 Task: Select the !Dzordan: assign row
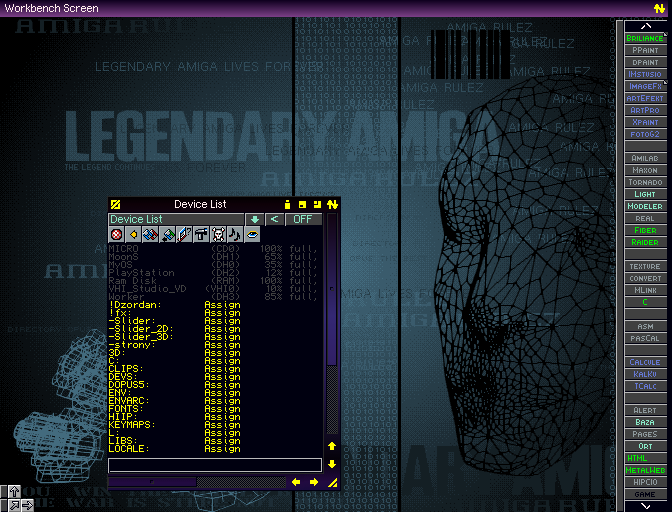(x=215, y=305)
